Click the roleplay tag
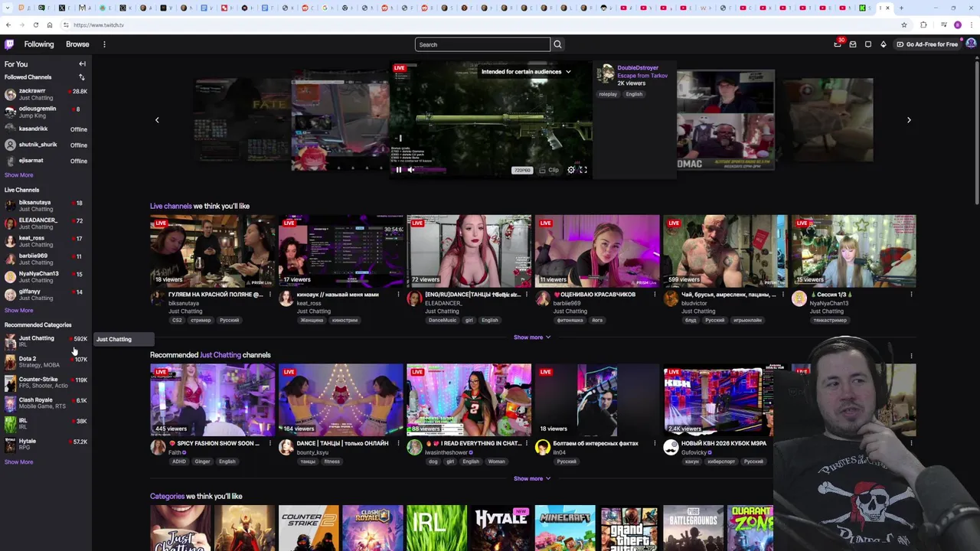The height and width of the screenshot is (551, 980). [608, 94]
